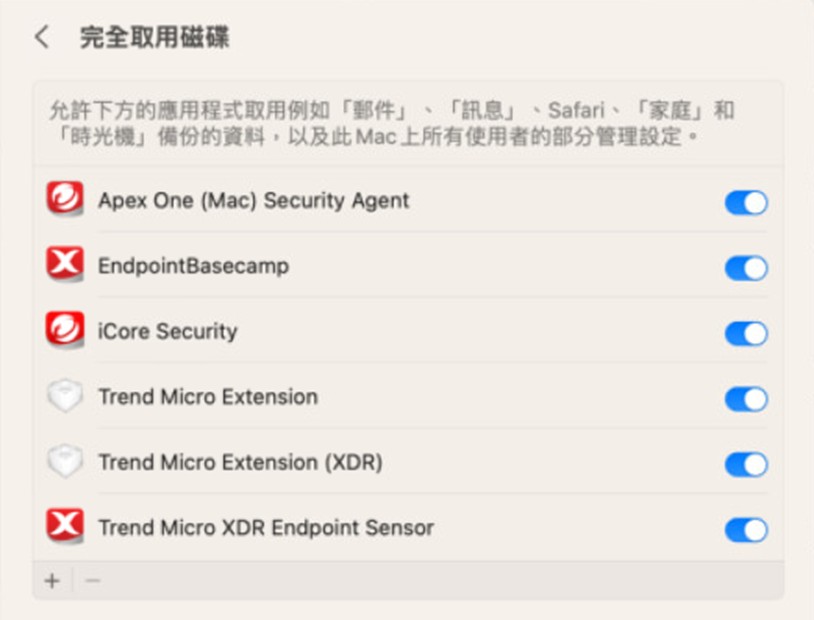Image resolution: width=814 pixels, height=620 pixels.
Task: Select the Apex One (Mac) Security Agent row
Action: 254,200
